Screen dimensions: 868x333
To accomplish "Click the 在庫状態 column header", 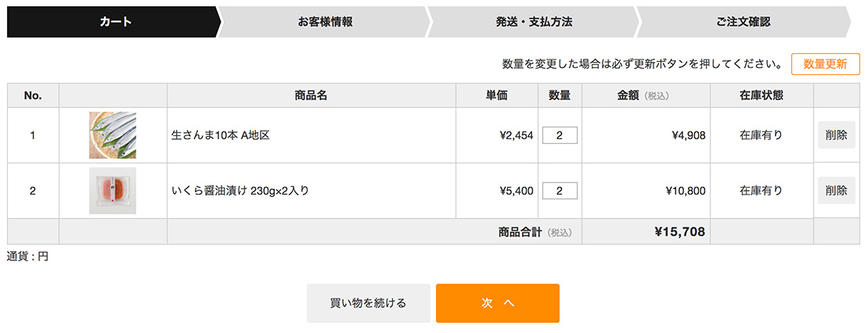I will (x=761, y=95).
